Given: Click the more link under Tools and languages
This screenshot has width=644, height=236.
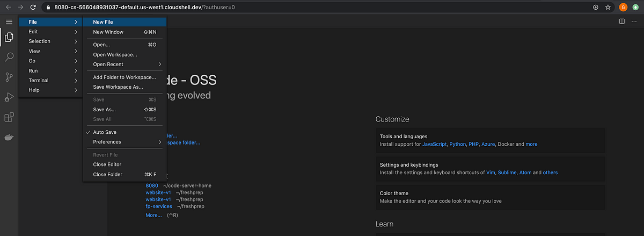Looking at the screenshot, I should (x=531, y=144).
